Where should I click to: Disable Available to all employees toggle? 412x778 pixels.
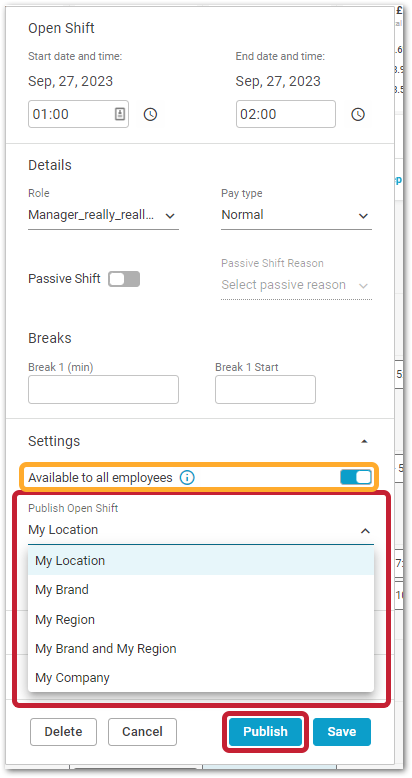[x=356, y=477]
